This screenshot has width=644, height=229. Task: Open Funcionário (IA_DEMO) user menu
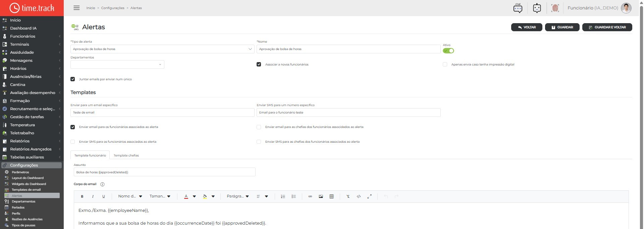[593, 8]
